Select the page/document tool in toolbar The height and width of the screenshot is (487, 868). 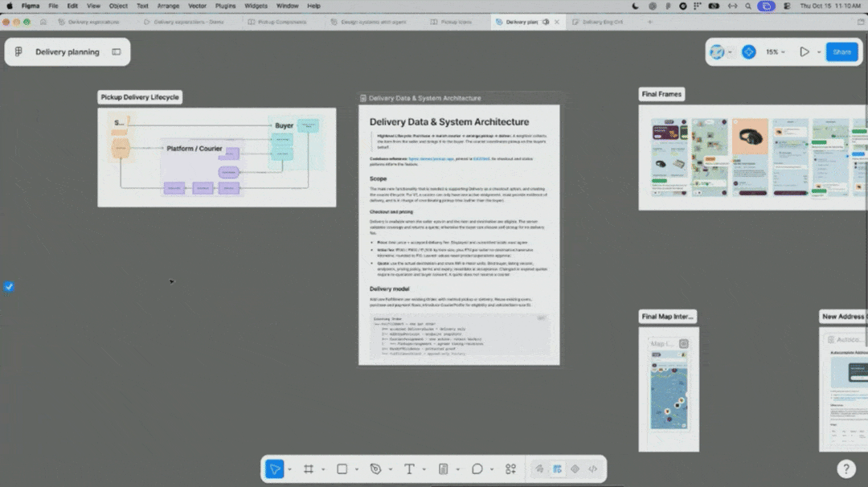click(x=444, y=469)
